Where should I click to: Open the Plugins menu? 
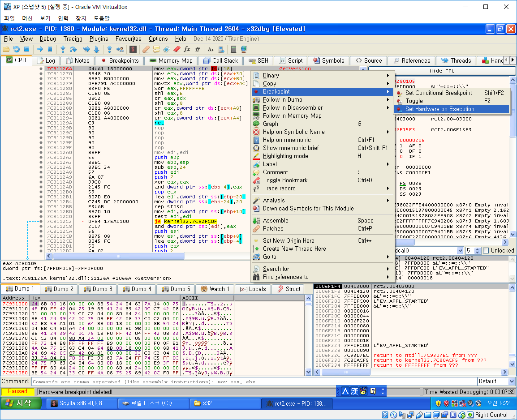click(99, 39)
